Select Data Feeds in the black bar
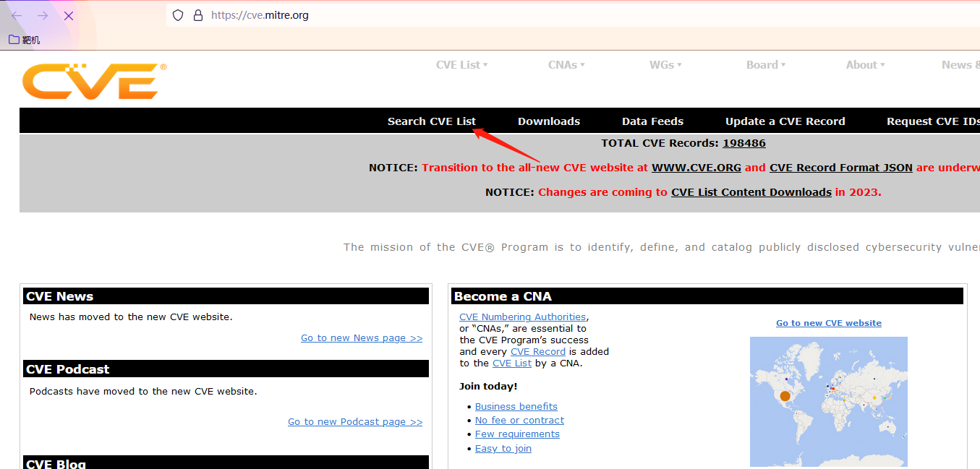Image resolution: width=980 pixels, height=469 pixels. [x=652, y=121]
